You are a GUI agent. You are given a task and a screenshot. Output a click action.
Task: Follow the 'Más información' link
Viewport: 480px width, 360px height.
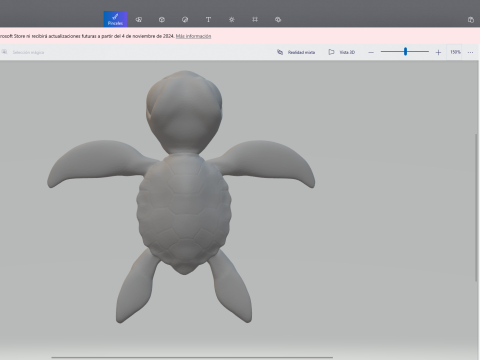click(x=193, y=36)
